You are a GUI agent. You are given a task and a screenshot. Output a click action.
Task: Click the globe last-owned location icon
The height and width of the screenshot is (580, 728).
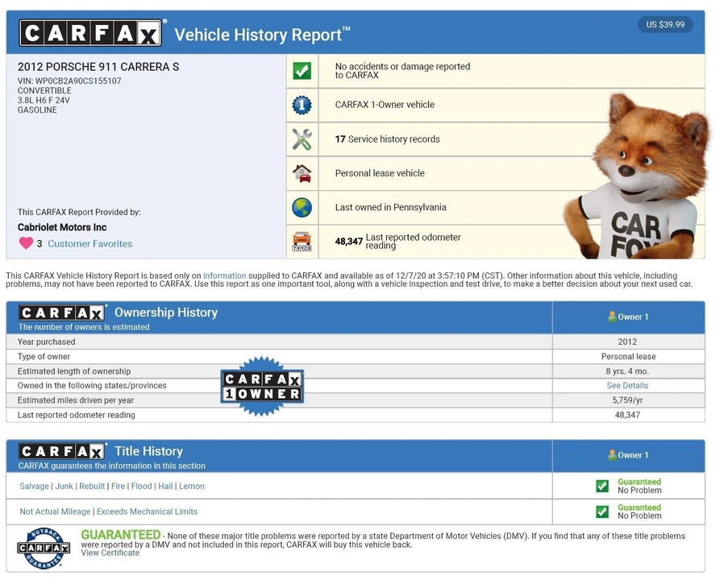pos(302,207)
